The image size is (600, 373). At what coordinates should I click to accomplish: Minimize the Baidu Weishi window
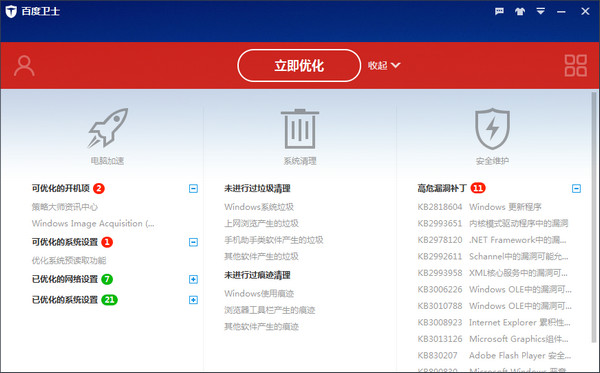[561, 11]
